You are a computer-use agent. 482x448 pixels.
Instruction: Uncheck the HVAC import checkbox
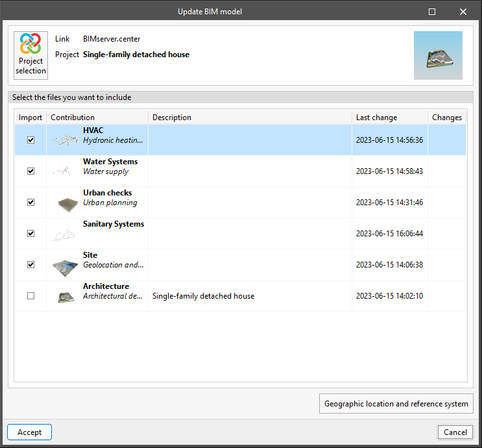(30, 140)
